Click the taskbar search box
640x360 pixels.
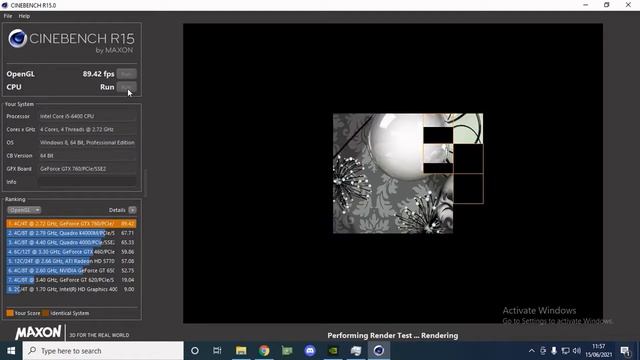click(103, 351)
